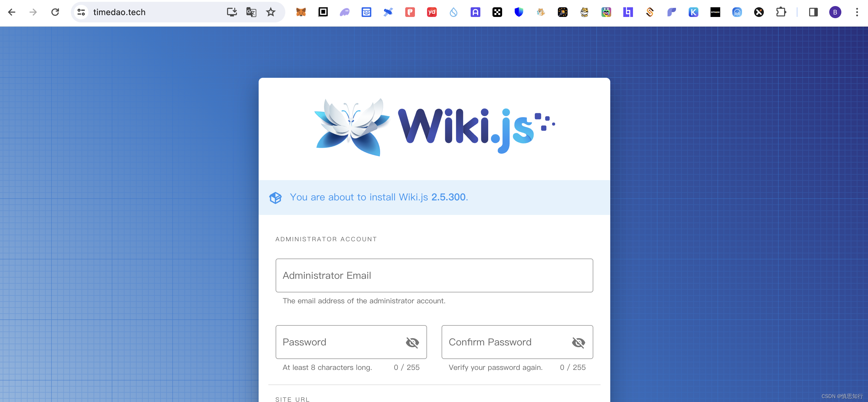Open the blue shield extension
The width and height of the screenshot is (868, 402).
[518, 12]
